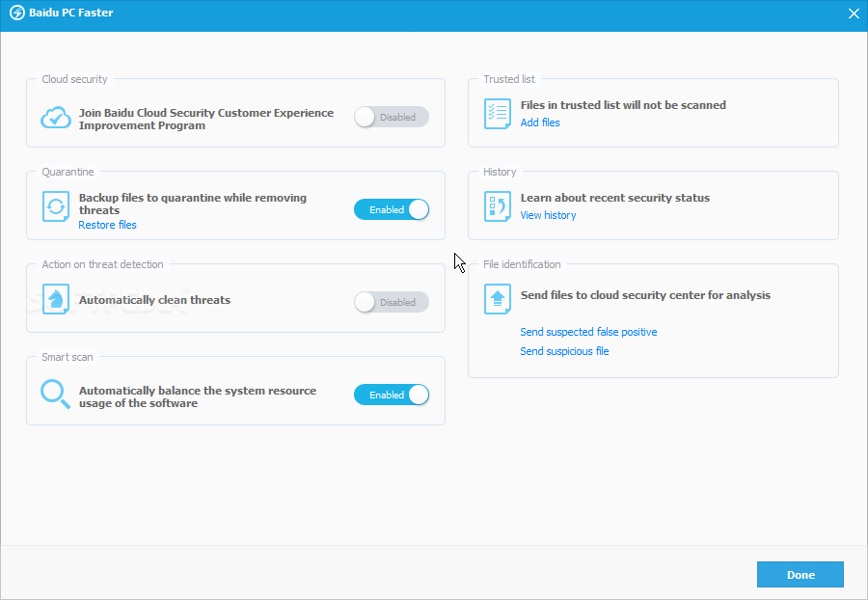Viewport: 868px width, 600px height.
Task: Open the Restore files link
Action: coord(107,225)
